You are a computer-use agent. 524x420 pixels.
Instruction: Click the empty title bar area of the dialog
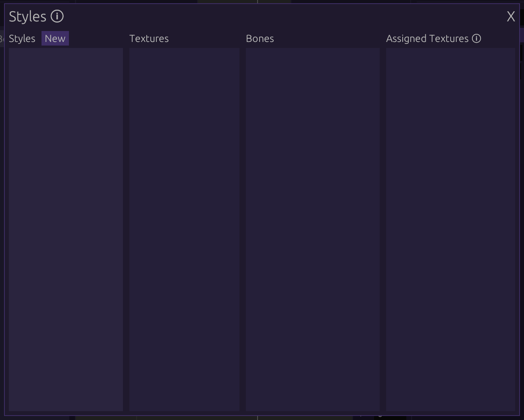[282, 17]
